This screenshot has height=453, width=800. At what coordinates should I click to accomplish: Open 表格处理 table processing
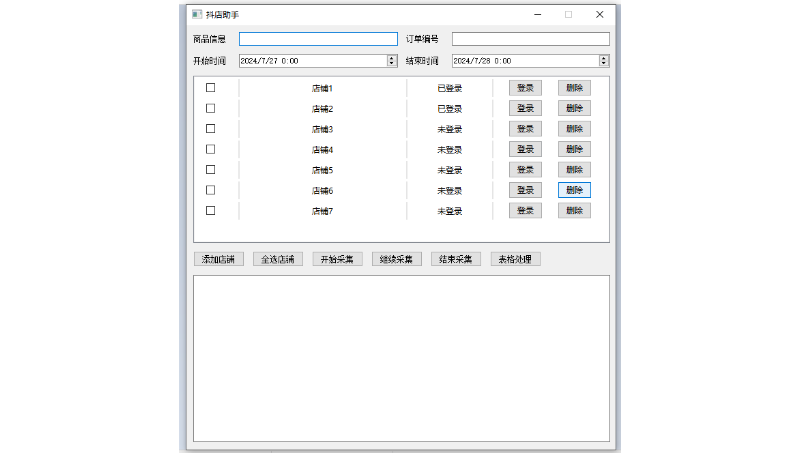pos(515,259)
